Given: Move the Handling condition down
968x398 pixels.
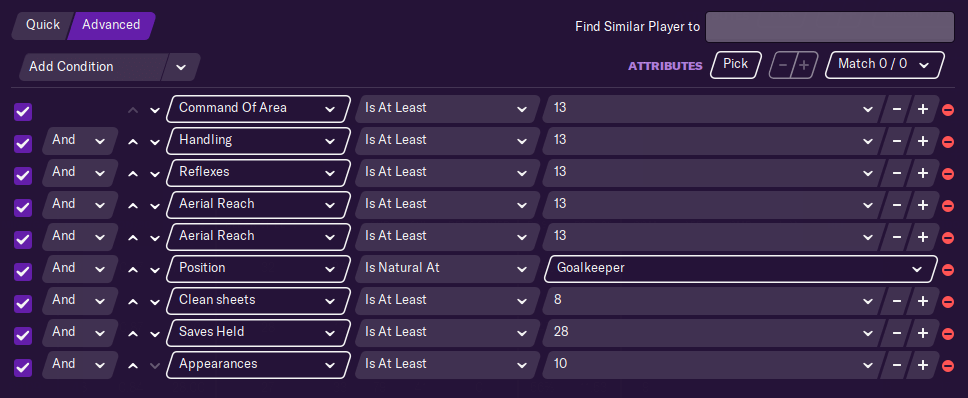Looking at the screenshot, I should click(x=154, y=141).
